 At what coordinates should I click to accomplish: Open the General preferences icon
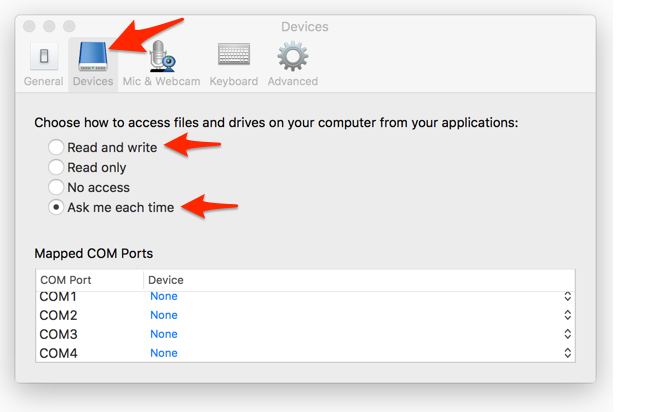click(44, 57)
